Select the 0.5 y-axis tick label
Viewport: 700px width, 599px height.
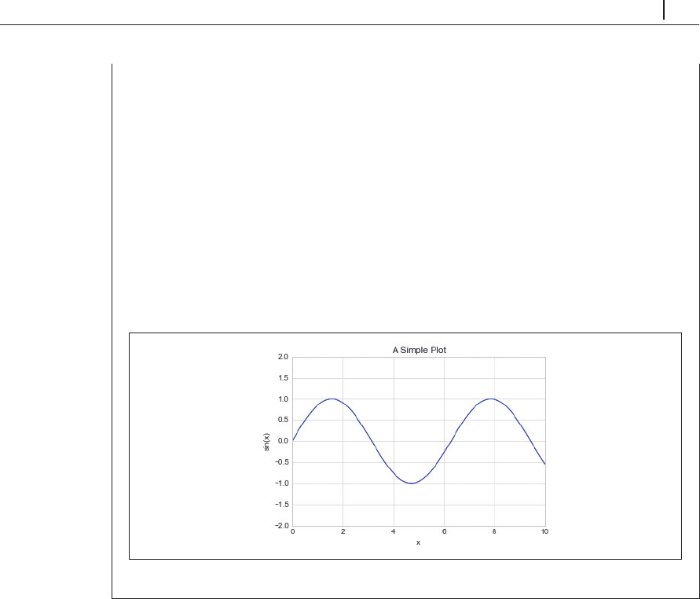coord(281,420)
